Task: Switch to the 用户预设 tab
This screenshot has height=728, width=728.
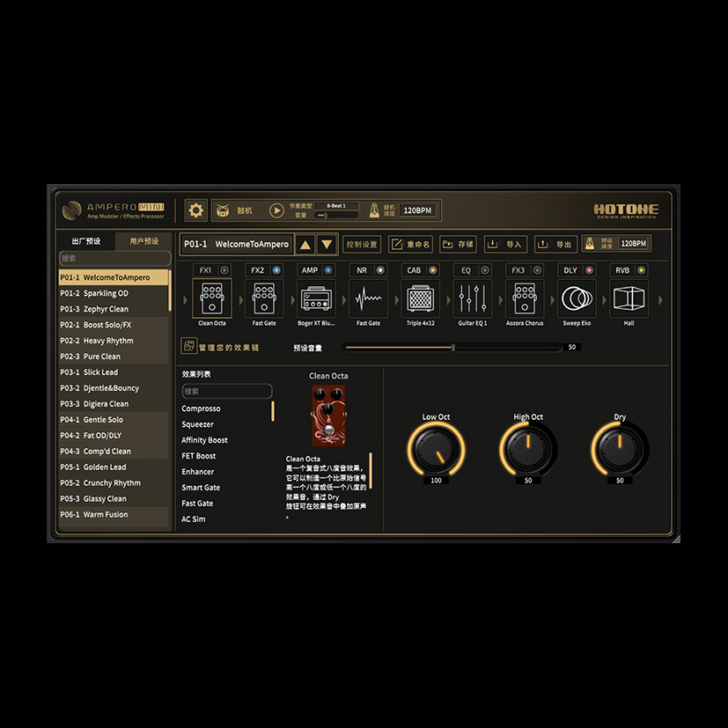Action: pos(143,241)
